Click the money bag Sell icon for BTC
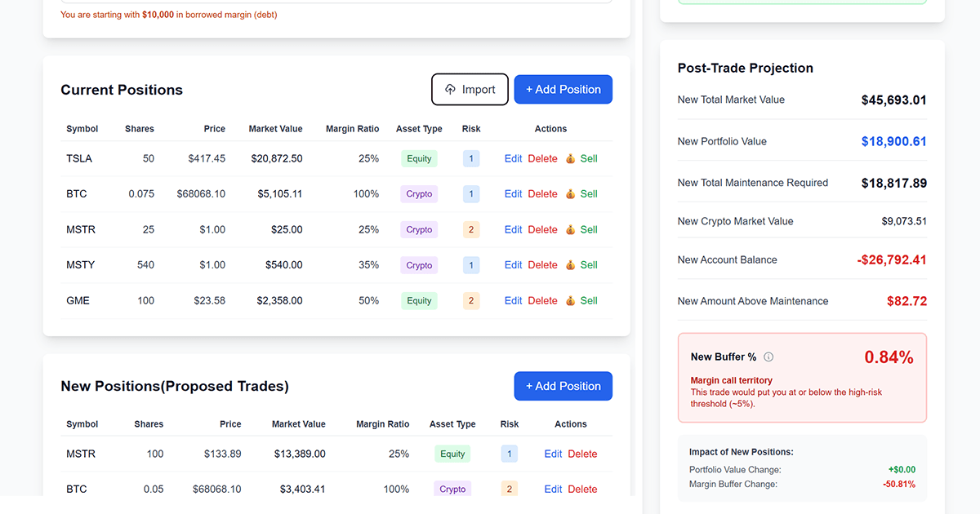The height and width of the screenshot is (514, 980). pos(571,194)
